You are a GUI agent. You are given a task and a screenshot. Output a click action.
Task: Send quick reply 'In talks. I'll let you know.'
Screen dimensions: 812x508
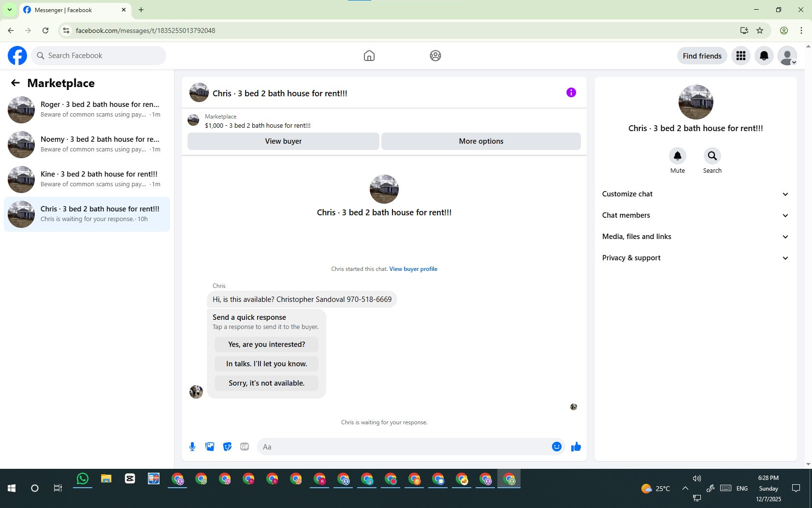coord(267,364)
